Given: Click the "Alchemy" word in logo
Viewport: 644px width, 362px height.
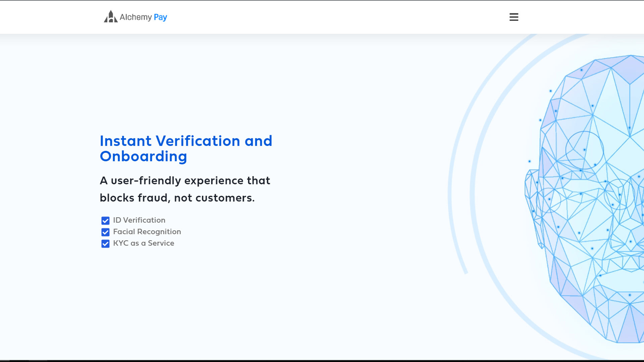Looking at the screenshot, I should (136, 17).
